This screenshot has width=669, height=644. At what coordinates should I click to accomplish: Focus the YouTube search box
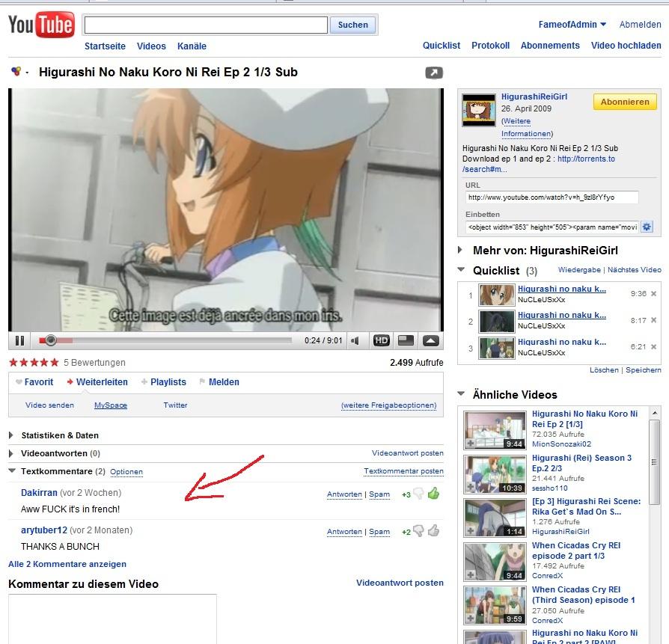point(206,25)
